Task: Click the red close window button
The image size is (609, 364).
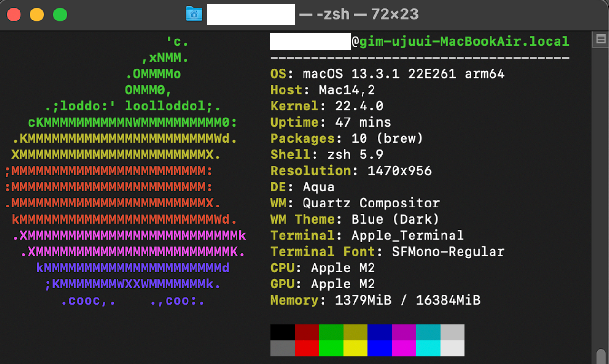Action: click(14, 14)
